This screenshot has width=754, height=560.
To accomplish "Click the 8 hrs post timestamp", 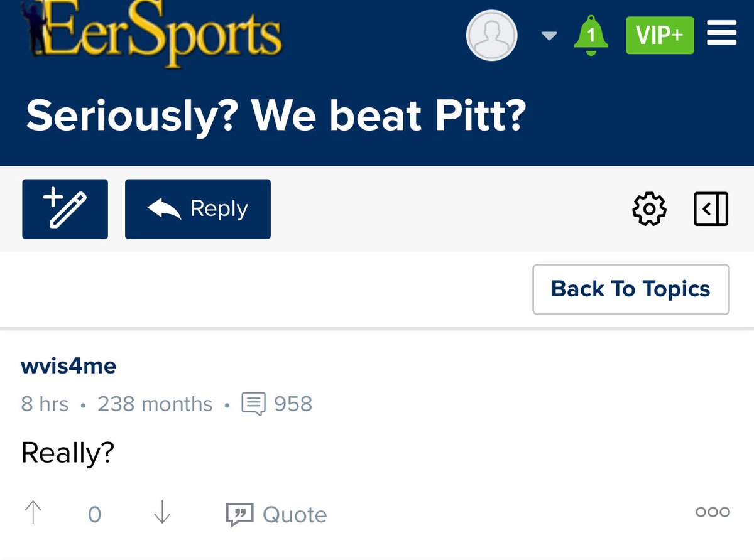I will 45,404.
